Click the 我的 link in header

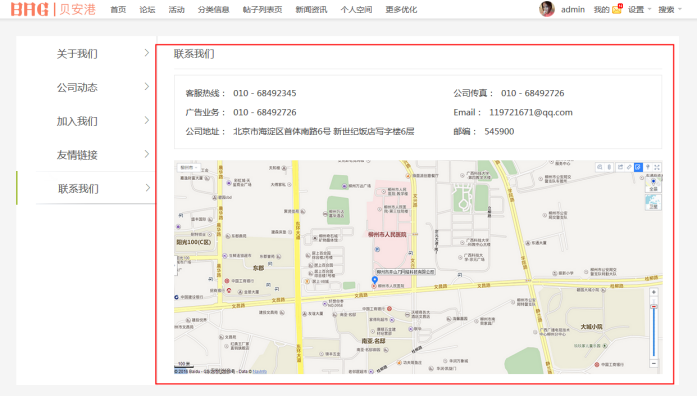pos(601,9)
